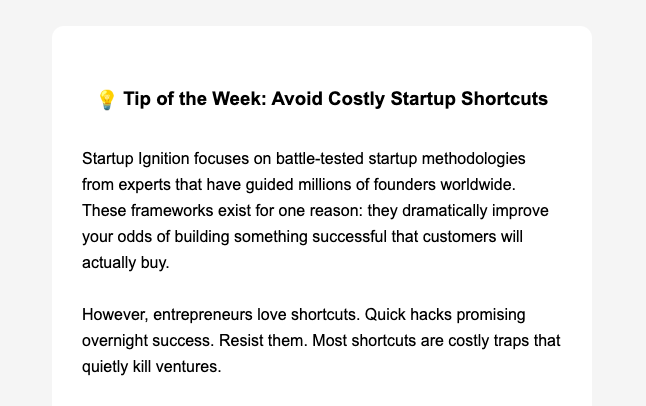Click the words "quietly kill ventures."
646x406 pixels.
(x=151, y=367)
